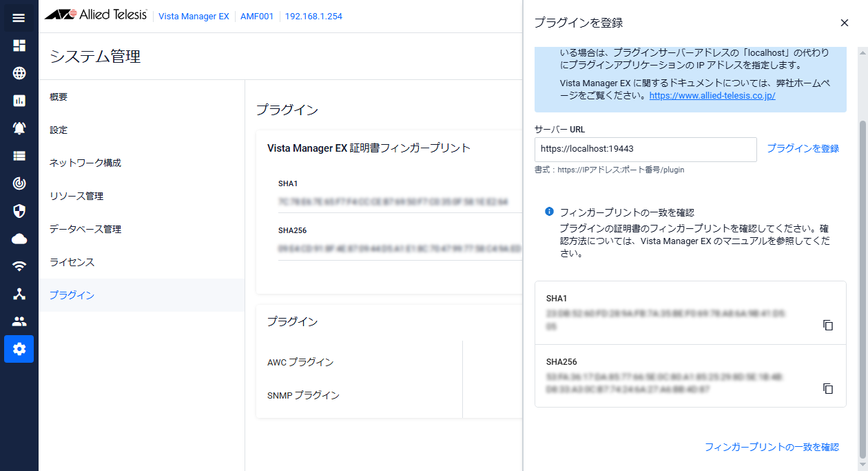Open the ネットワーク構成 page
The height and width of the screenshot is (471, 868).
point(85,163)
